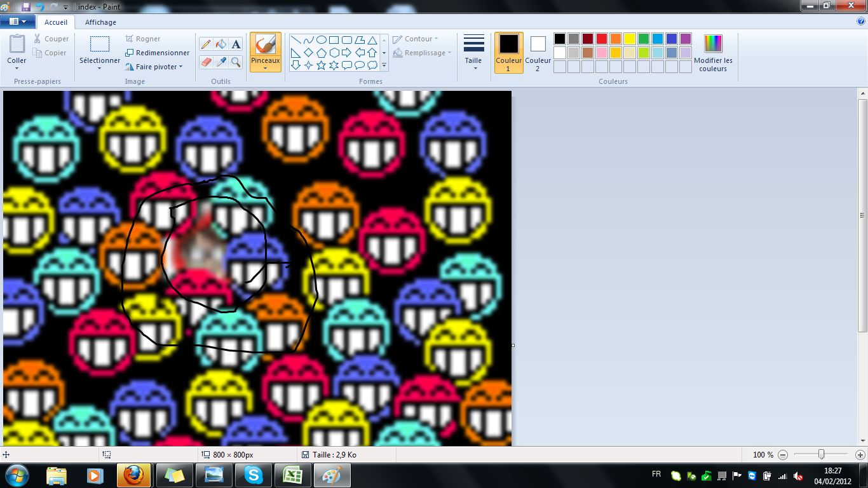Pick the pink color swatch
Screen dimensions: 868x488
point(602,53)
